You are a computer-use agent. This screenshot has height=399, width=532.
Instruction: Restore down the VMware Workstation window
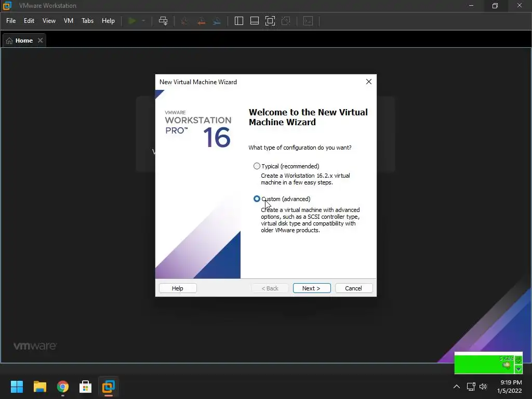pos(495,6)
